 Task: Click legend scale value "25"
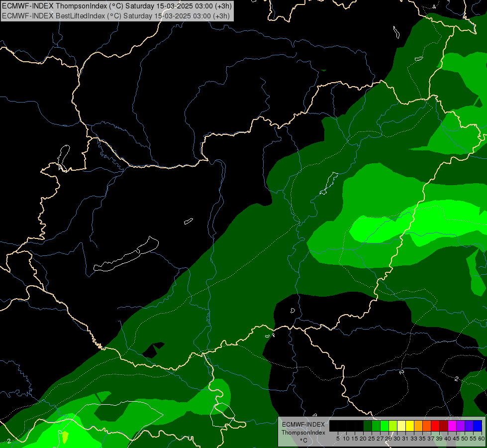372,439
